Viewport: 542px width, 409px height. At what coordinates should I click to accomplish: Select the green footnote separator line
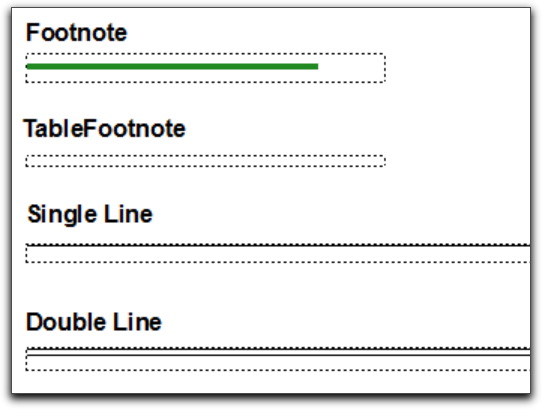tap(172, 66)
